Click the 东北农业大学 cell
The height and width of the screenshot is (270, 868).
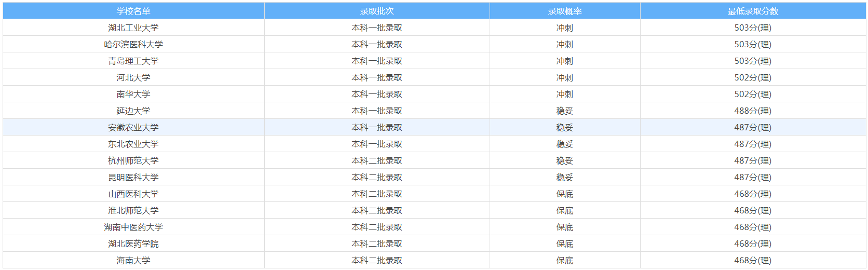(x=133, y=144)
